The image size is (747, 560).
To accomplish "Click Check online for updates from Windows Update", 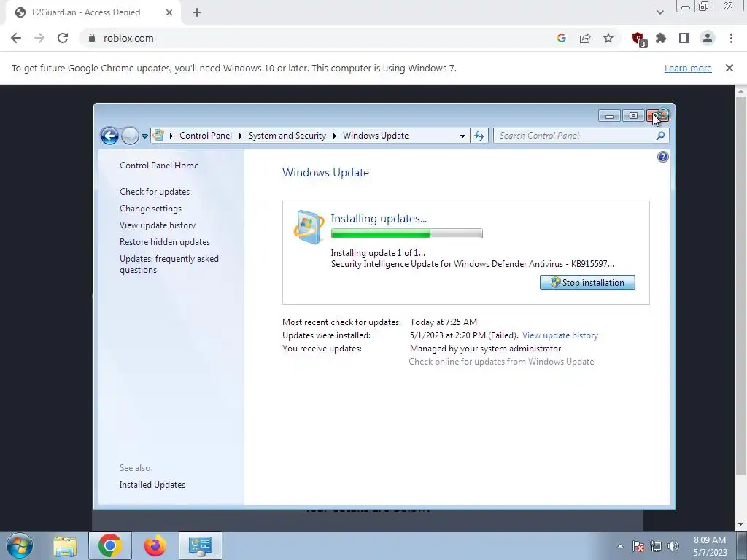I will pyautogui.click(x=501, y=362).
